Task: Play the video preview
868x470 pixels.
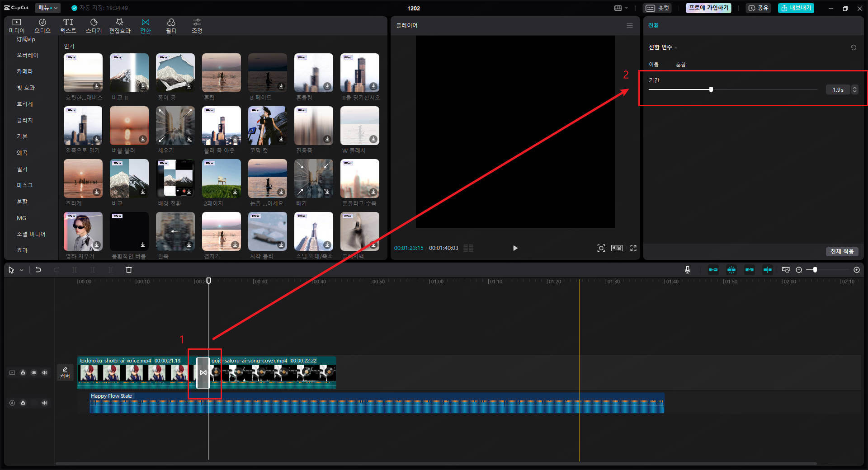Action: 515,248
